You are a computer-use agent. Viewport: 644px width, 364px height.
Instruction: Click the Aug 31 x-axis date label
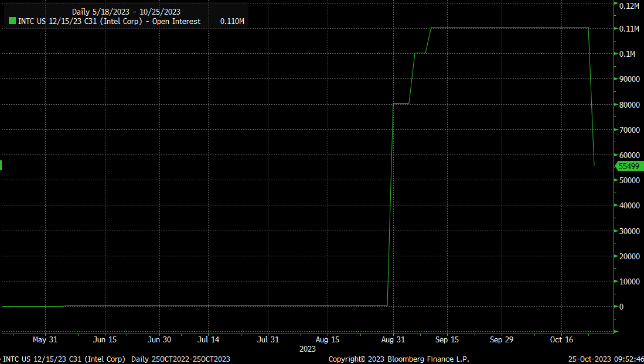pos(393,340)
